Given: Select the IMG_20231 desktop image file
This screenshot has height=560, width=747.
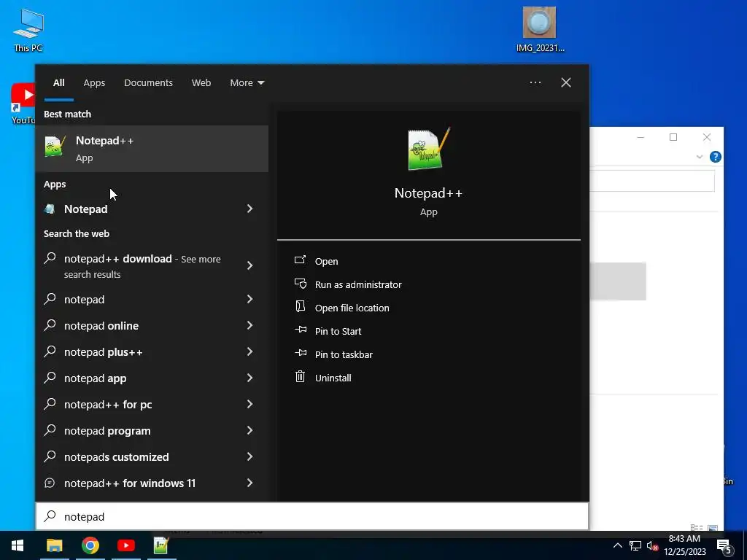Looking at the screenshot, I should coord(540,28).
